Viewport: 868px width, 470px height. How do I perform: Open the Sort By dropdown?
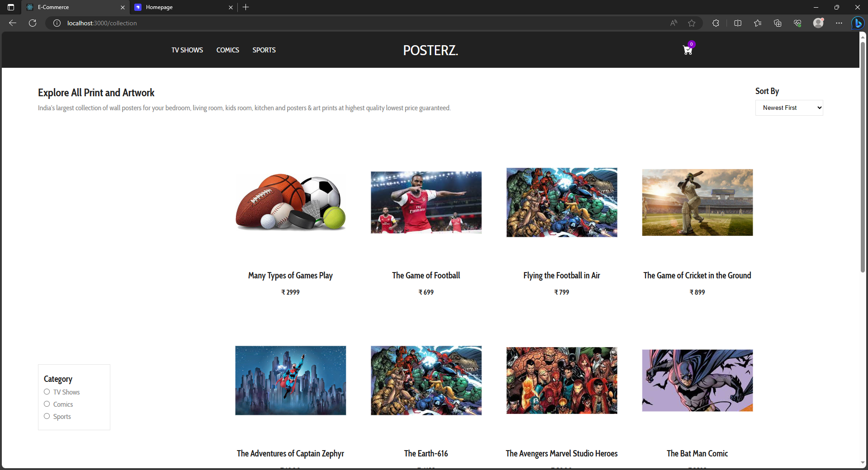click(x=789, y=108)
